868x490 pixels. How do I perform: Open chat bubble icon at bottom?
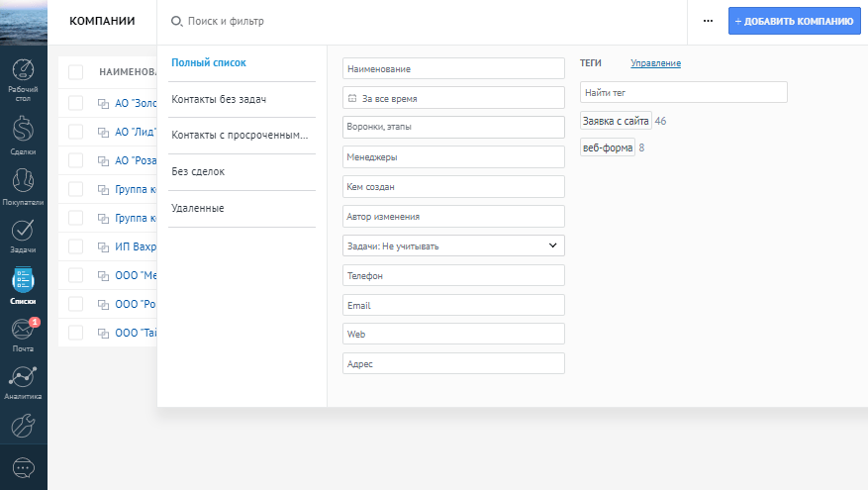[x=24, y=467]
